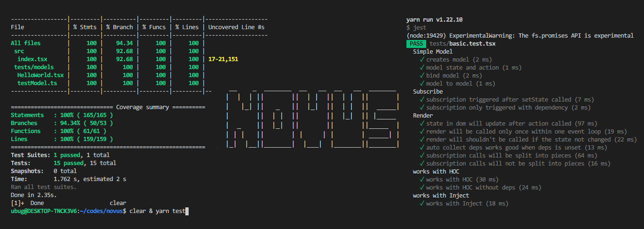Click '% Lines' column header
Viewport: 644px width, 229px height.
[x=187, y=27]
